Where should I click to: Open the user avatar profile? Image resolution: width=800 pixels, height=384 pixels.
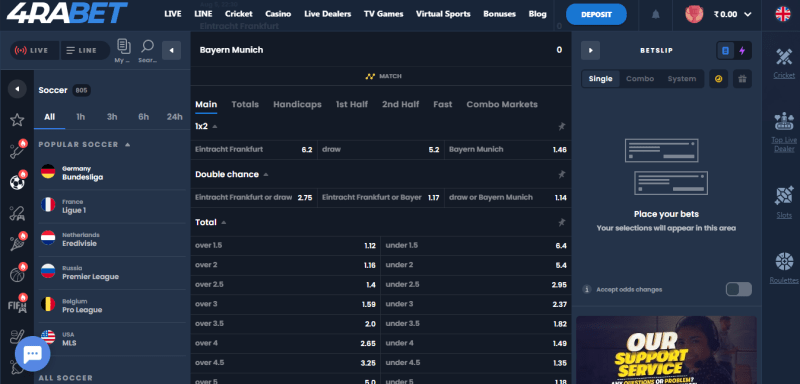pos(694,14)
